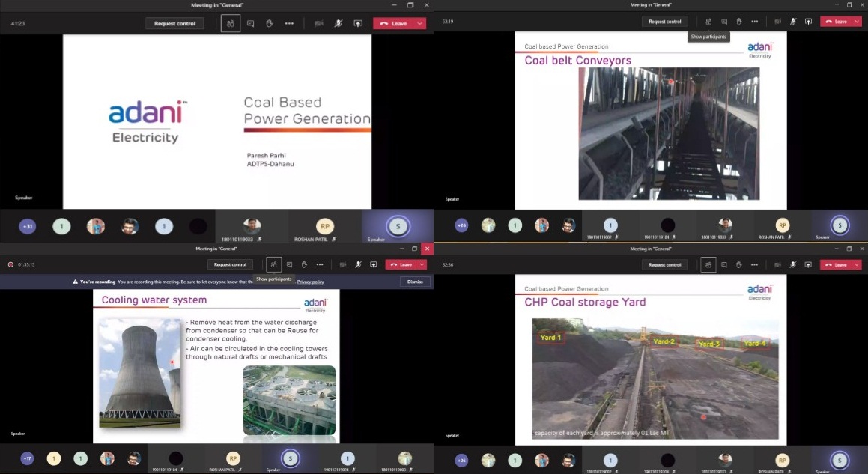
Task: Open share content tray in 52:36 meeting
Action: click(808, 264)
